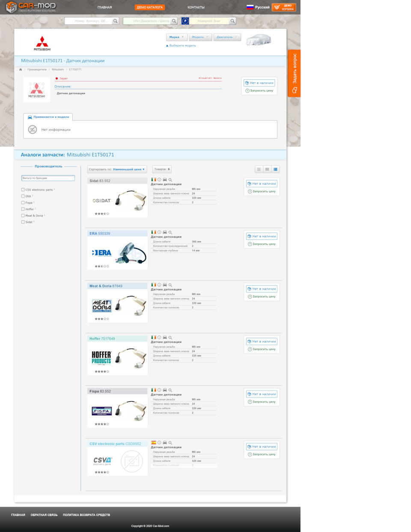Open the demo shopping cart
Screen dimensions: 411x532
click(284, 7)
